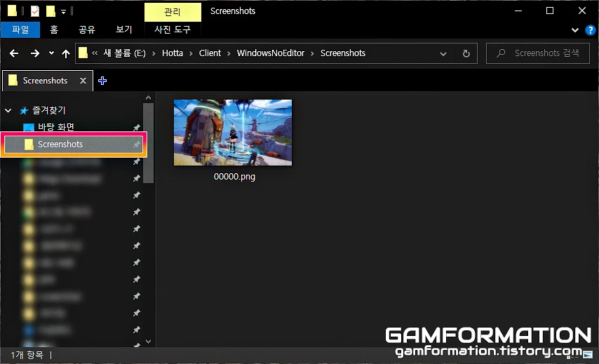The image size is (599, 364).
Task: Select 즐겨찾기 in the navigation pane
Action: pyautogui.click(x=48, y=110)
